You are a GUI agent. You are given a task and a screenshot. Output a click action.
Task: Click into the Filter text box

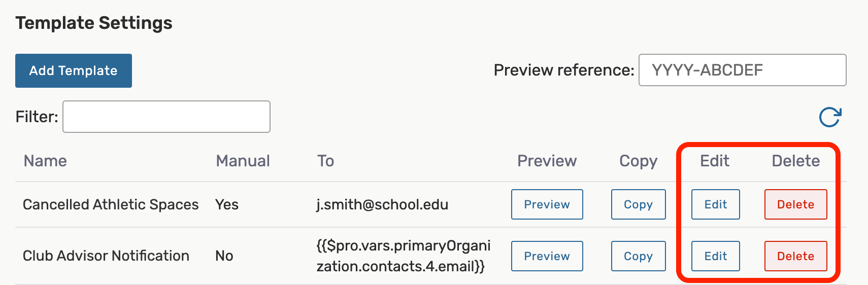coord(166,117)
